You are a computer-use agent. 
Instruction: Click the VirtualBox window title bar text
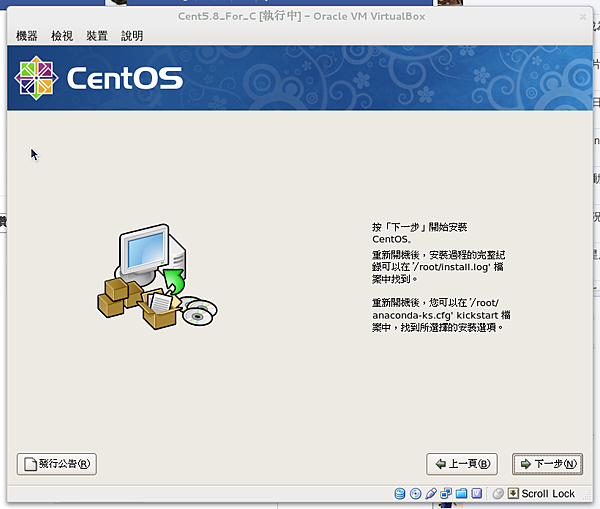click(302, 16)
